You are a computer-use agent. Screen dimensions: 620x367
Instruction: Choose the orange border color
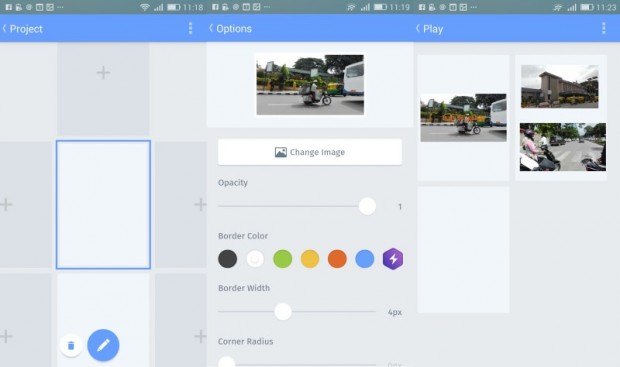[337, 259]
